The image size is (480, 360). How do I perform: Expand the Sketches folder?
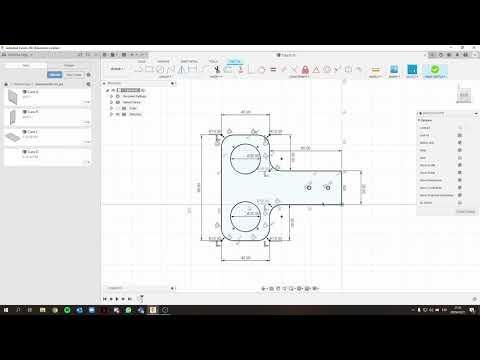click(111, 114)
